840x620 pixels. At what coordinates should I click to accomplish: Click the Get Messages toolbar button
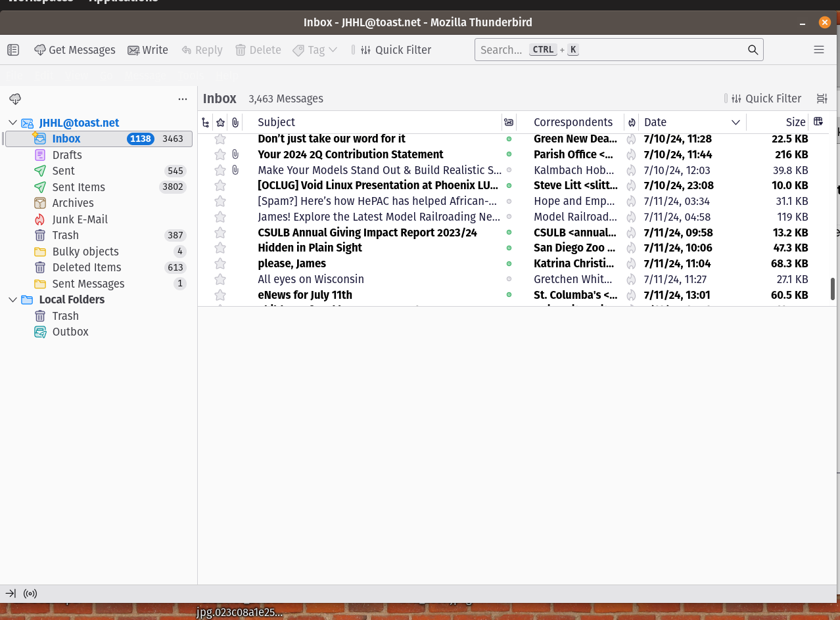[x=74, y=50]
